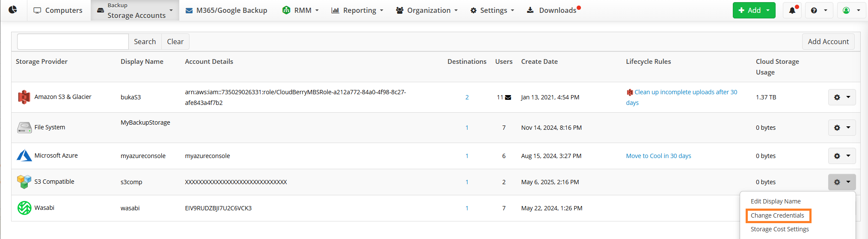This screenshot has width=868, height=239.
Task: Click into the storage account search field
Action: (x=73, y=42)
